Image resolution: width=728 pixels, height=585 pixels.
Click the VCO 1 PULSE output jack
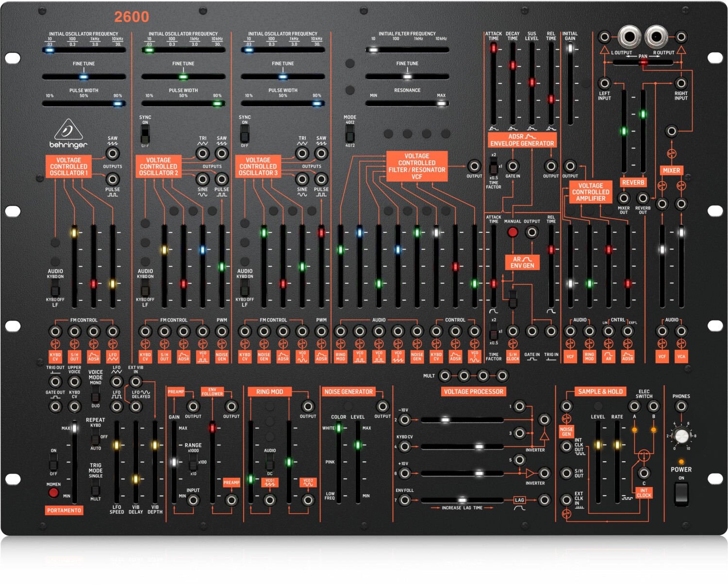point(113,179)
